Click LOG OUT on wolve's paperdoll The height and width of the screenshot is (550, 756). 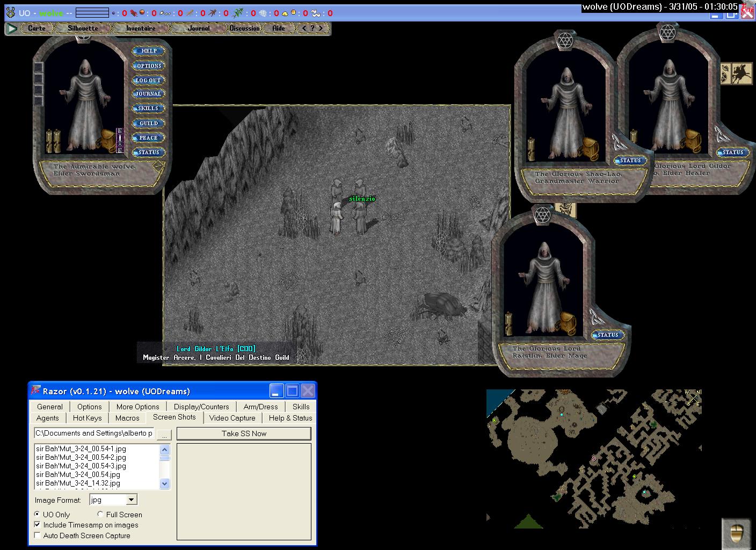point(149,80)
